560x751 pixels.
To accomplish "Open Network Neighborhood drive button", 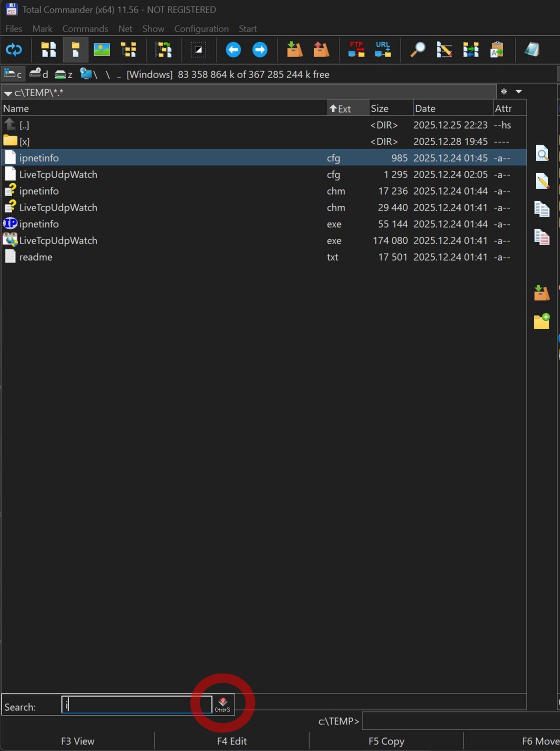I will coord(88,74).
